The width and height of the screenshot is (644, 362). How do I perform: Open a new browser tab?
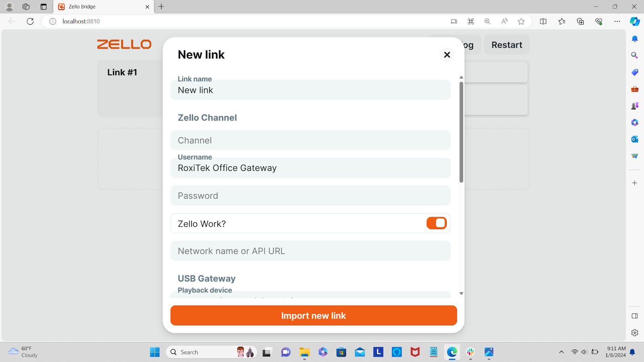pos(161,7)
